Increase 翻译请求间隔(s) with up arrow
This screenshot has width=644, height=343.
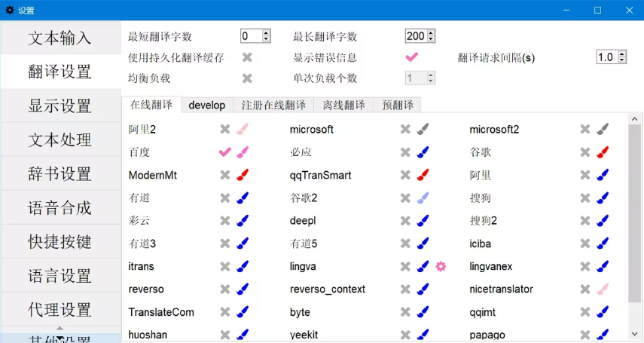(622, 54)
